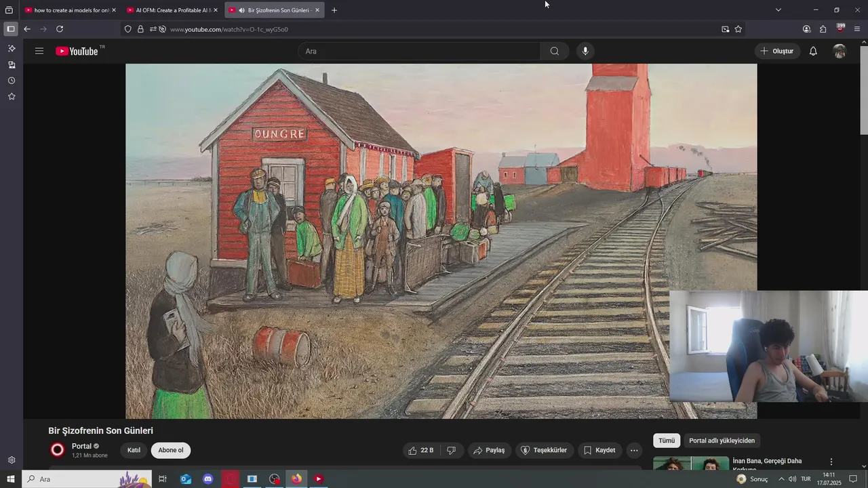This screenshot has height=488, width=868.
Task: Open the tracking protection shield panel
Action: tap(128, 29)
